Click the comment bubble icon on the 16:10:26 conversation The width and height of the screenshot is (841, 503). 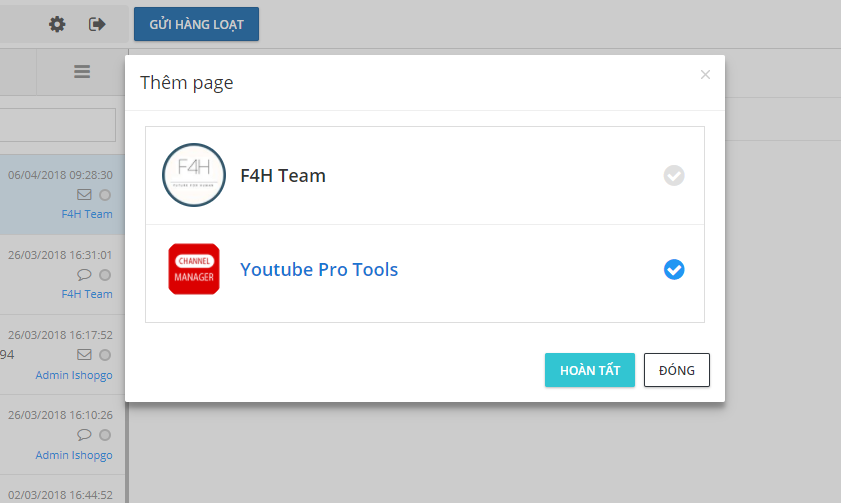(x=84, y=434)
